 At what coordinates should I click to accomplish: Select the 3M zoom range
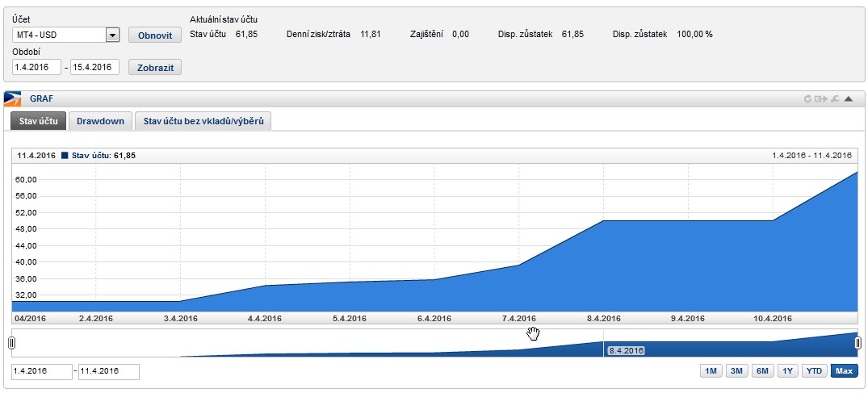[736, 371]
